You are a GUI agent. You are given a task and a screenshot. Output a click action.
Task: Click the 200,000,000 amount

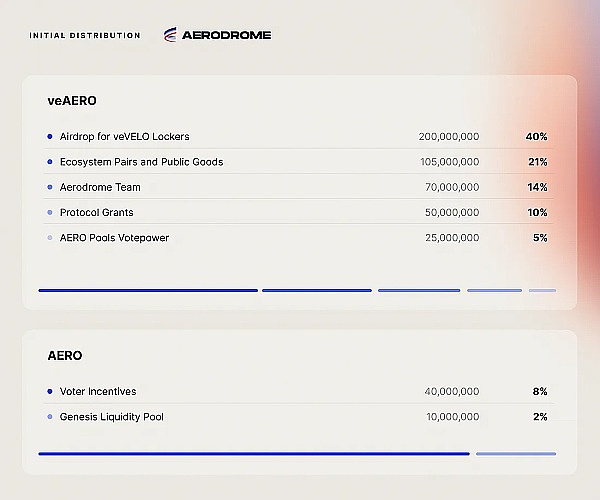tap(449, 136)
